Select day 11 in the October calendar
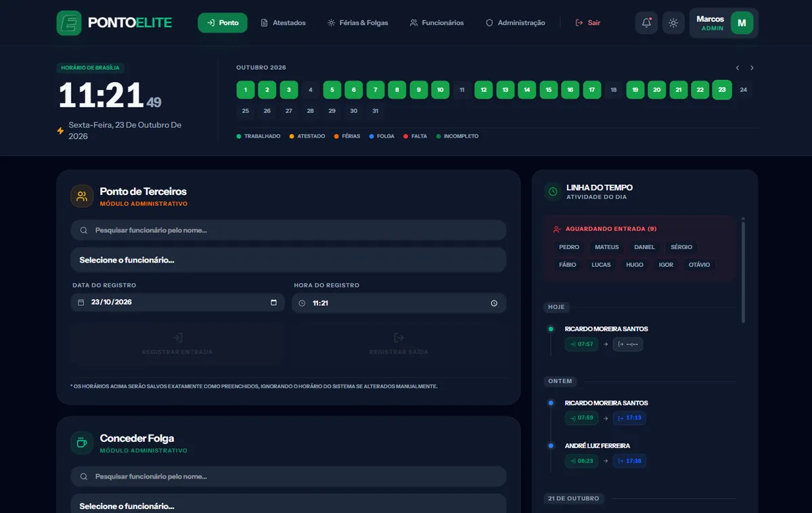812x513 pixels. coord(462,90)
